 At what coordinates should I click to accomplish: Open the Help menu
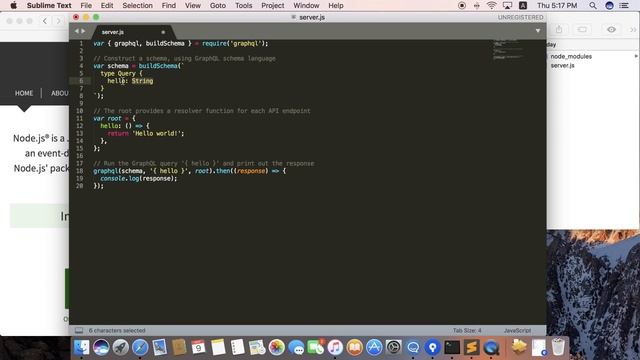[x=336, y=5]
